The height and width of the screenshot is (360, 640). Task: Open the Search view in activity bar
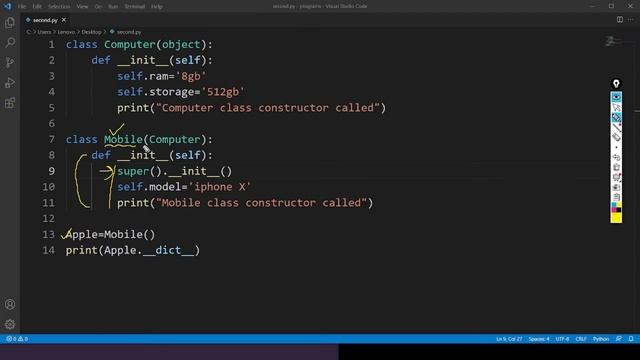click(x=10, y=42)
